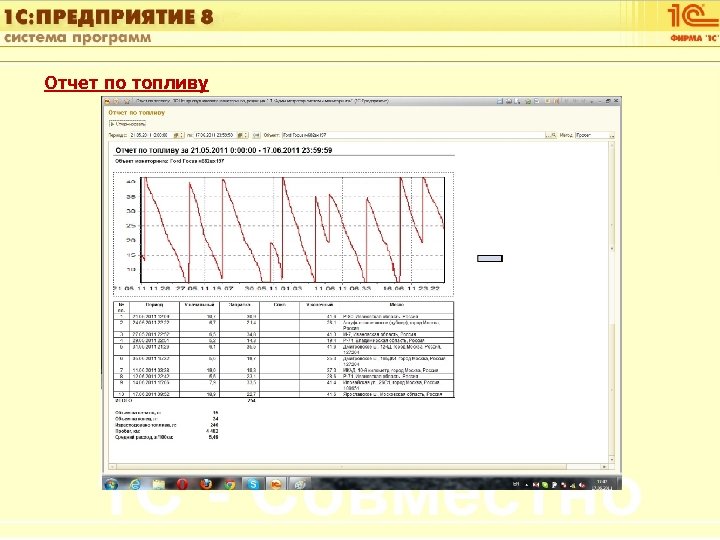Click the vertical scrollbar of the report
The width and height of the screenshot is (720, 540).
point(612,302)
